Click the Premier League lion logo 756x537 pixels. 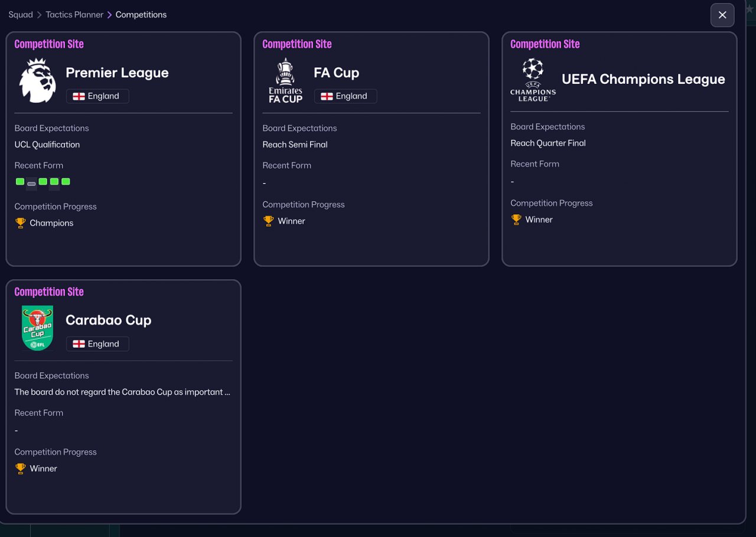coord(37,80)
